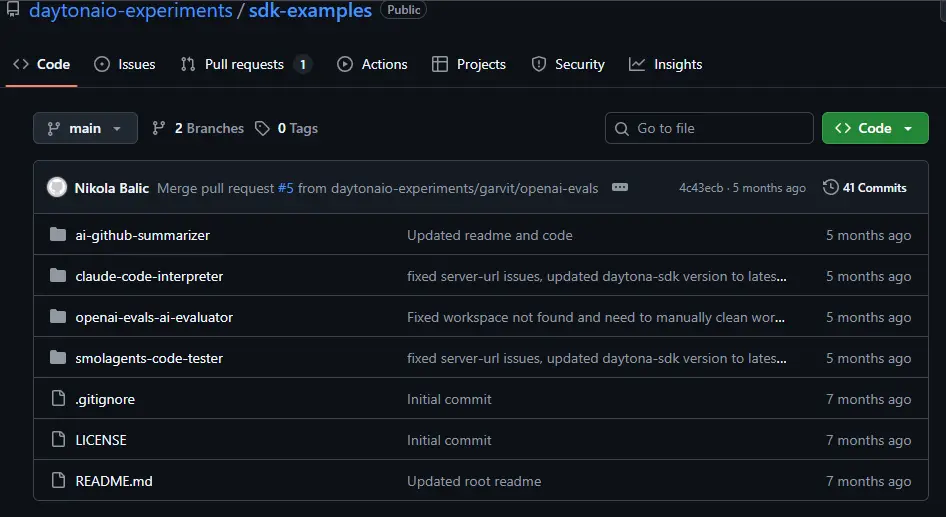Expand the main branch dropdown
Image resolution: width=946 pixels, height=517 pixels.
click(85, 128)
